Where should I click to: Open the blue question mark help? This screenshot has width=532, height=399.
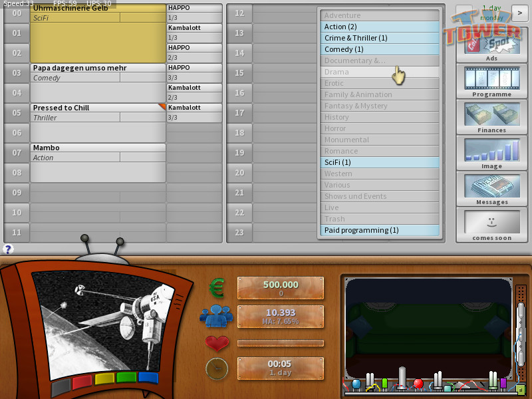click(x=8, y=249)
